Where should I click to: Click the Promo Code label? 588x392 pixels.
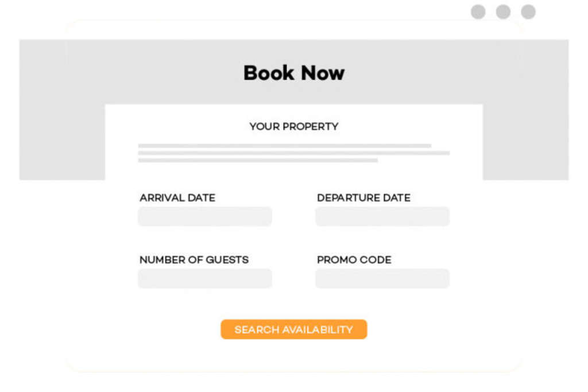click(354, 260)
